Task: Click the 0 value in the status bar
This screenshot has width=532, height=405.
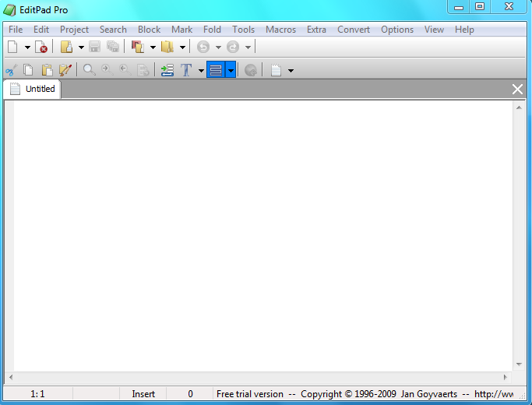Action: coord(190,394)
